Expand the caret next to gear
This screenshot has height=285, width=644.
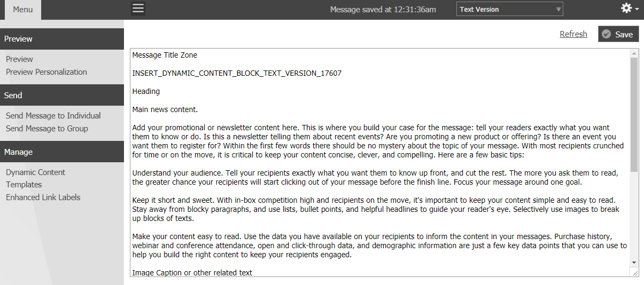pos(637,10)
